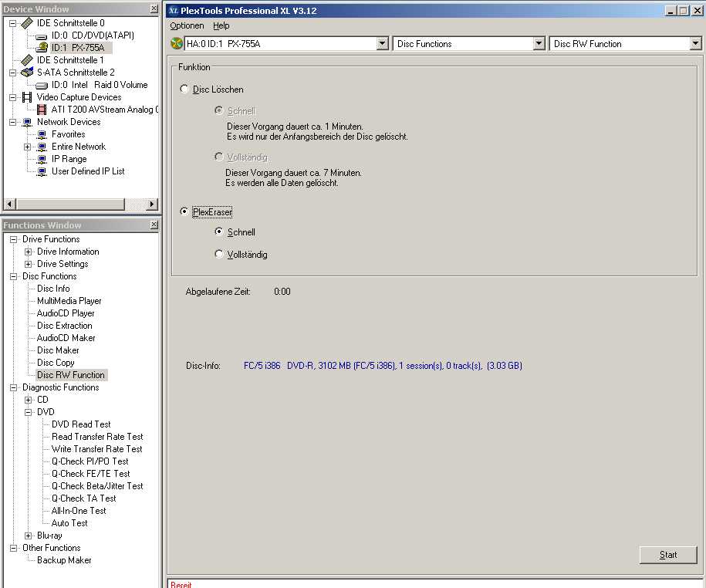The height and width of the screenshot is (588, 706).
Task: Click the Network Devices computer icon
Action: click(27, 122)
